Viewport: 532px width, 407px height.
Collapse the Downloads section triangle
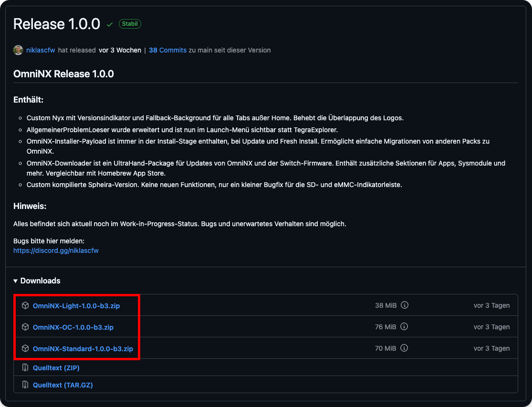(x=16, y=281)
